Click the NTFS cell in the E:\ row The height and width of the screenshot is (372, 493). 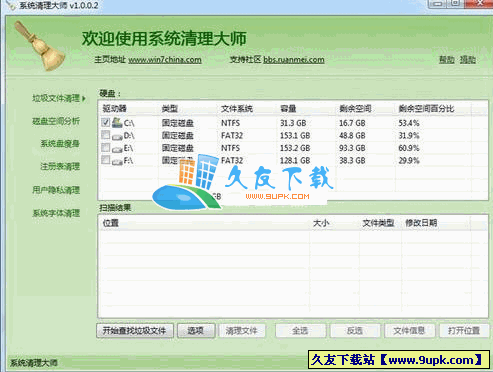(x=230, y=148)
